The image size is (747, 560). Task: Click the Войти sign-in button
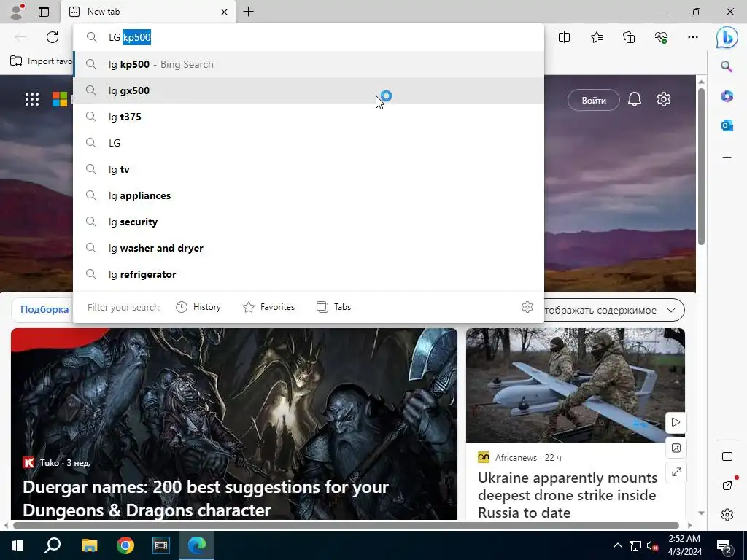pos(594,100)
